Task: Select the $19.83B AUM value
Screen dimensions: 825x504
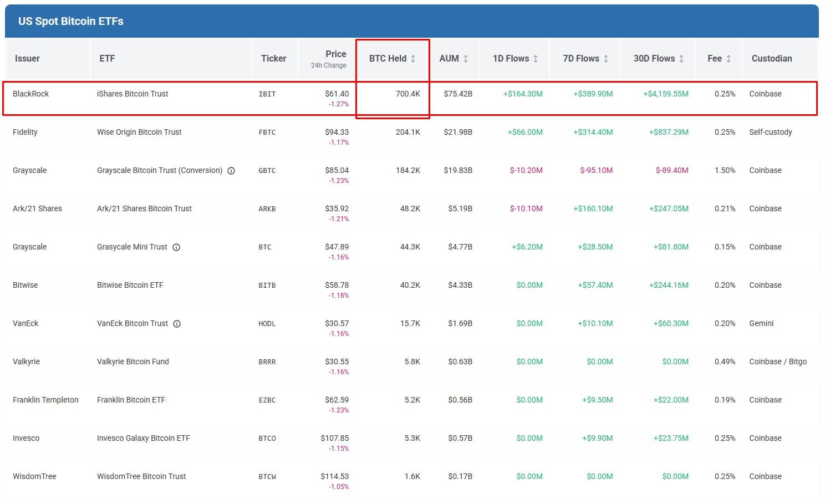Action: click(x=458, y=170)
